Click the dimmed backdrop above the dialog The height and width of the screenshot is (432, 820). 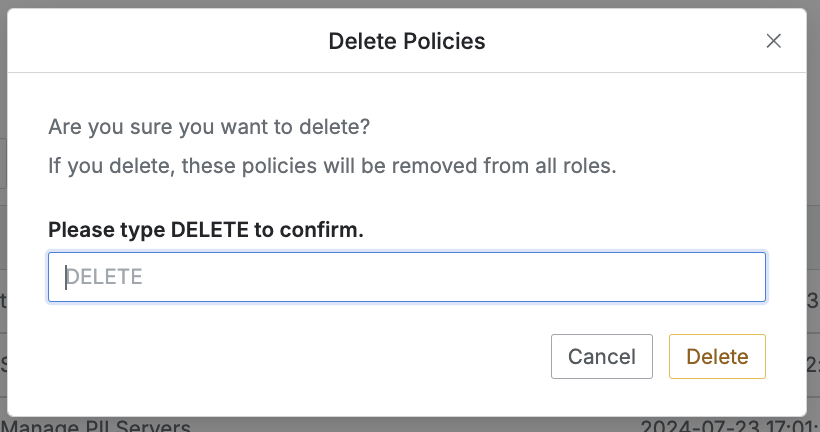point(400,4)
